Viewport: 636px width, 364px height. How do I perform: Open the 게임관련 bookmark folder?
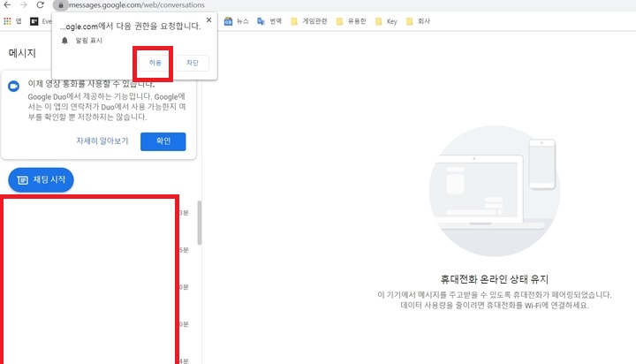click(x=308, y=21)
